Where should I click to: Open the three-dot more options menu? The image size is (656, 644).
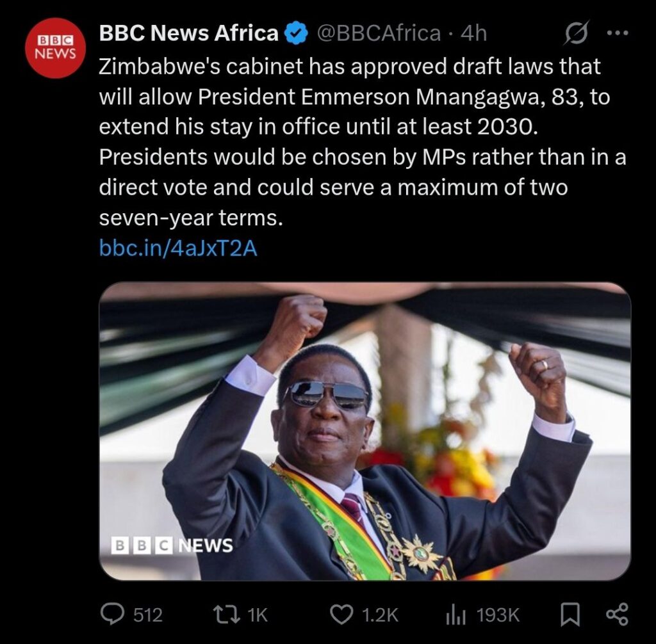[x=617, y=33]
